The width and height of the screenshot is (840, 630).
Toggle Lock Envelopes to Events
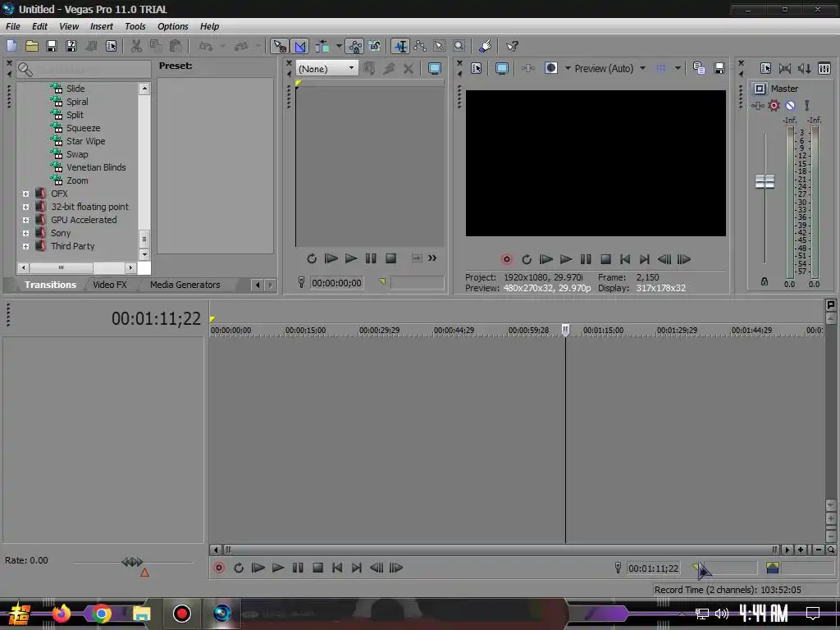(x=354, y=46)
